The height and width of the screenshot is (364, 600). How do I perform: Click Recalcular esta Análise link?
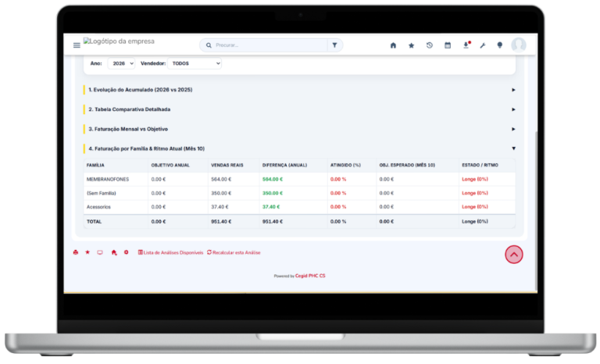234,252
